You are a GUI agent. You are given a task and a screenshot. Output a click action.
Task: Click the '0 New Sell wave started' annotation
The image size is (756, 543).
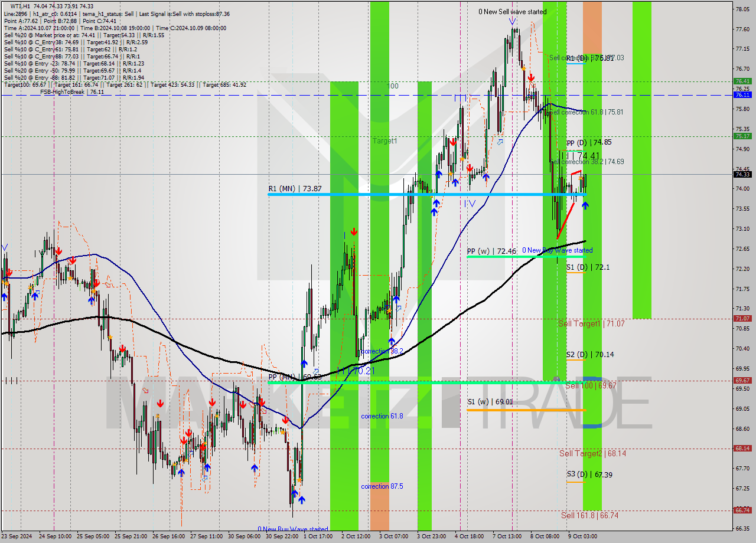512,11
